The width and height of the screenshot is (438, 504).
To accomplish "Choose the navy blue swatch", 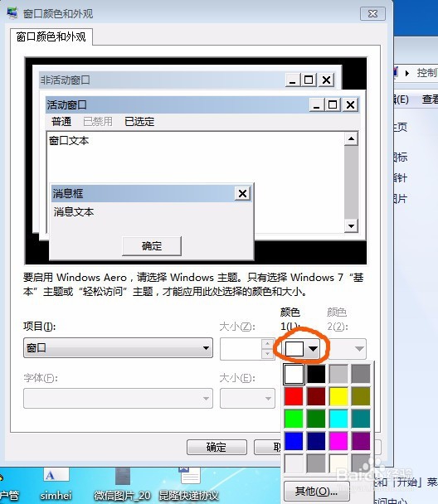I will [x=316, y=441].
